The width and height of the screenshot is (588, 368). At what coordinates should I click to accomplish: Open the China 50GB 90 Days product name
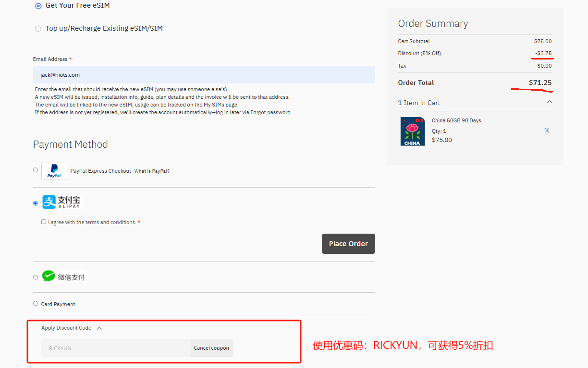coord(456,120)
